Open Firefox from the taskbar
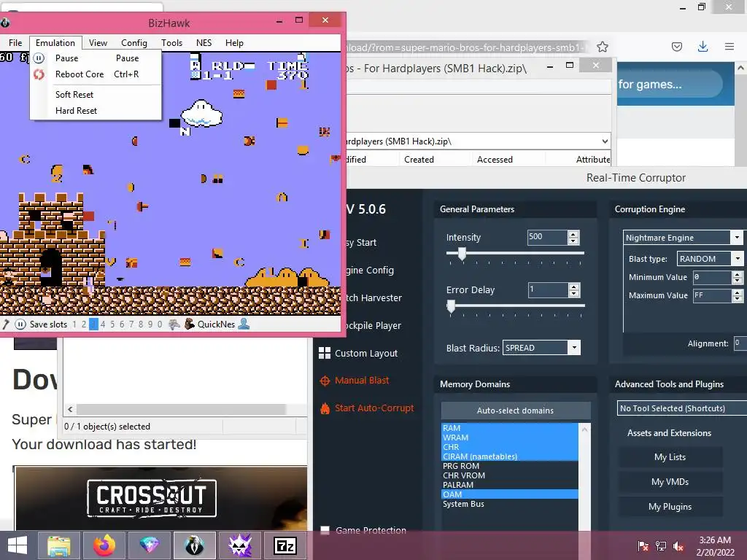 click(104, 545)
